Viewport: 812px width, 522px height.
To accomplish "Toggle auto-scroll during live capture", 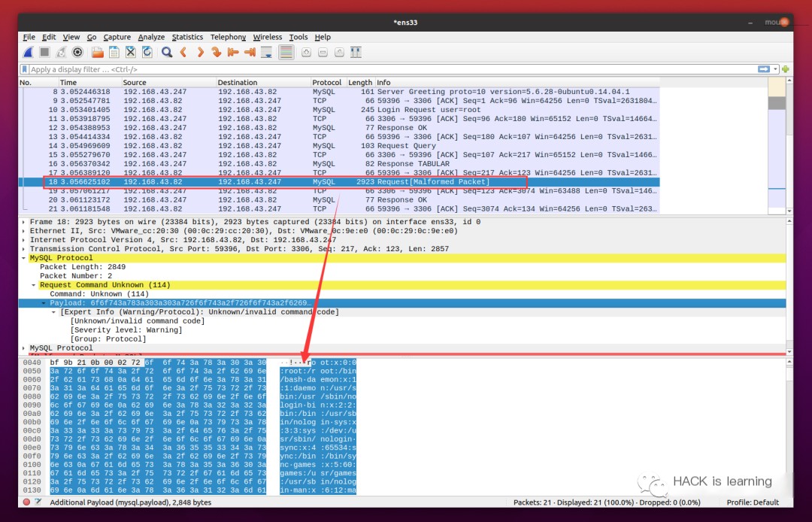I will coord(266,53).
